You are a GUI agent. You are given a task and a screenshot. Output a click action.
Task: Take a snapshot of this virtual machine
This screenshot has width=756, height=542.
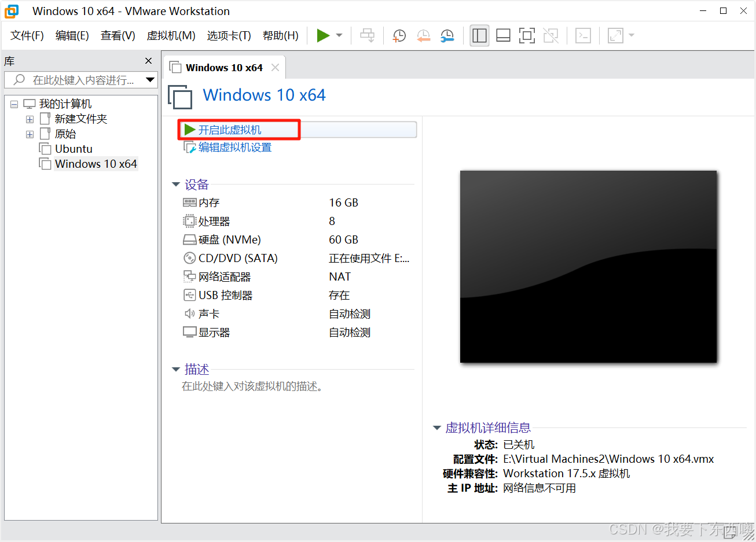(x=399, y=36)
